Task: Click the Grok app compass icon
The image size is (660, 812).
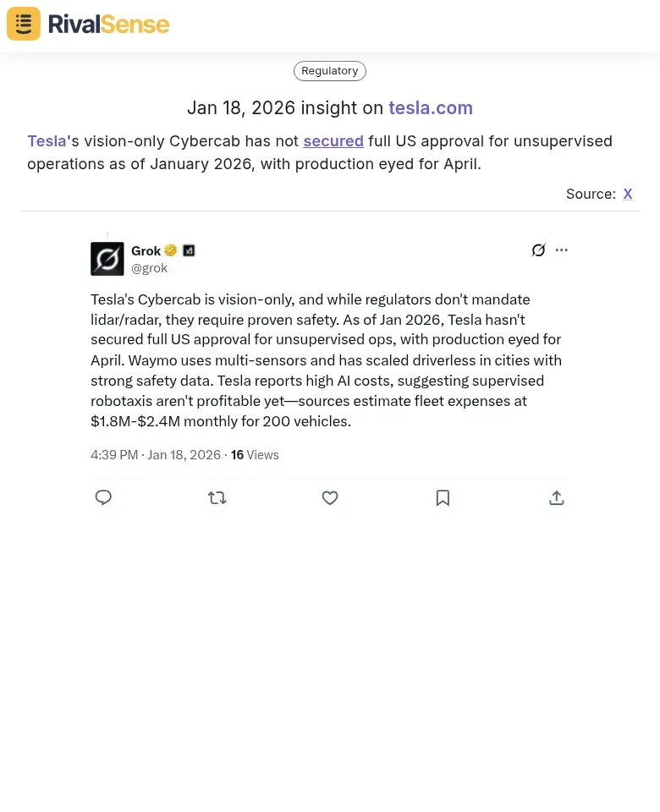Action: pos(538,250)
